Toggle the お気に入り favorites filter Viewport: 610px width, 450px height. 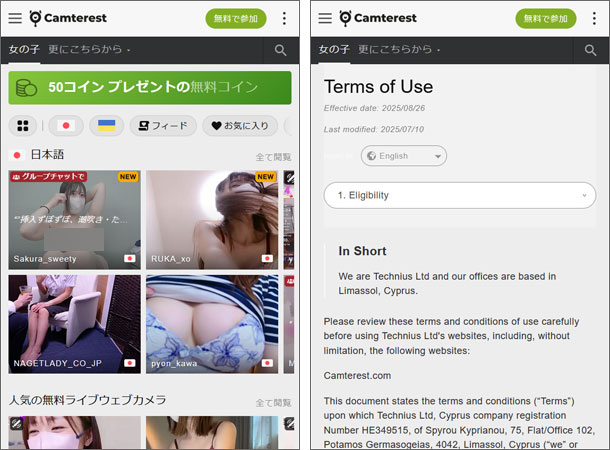[240, 126]
